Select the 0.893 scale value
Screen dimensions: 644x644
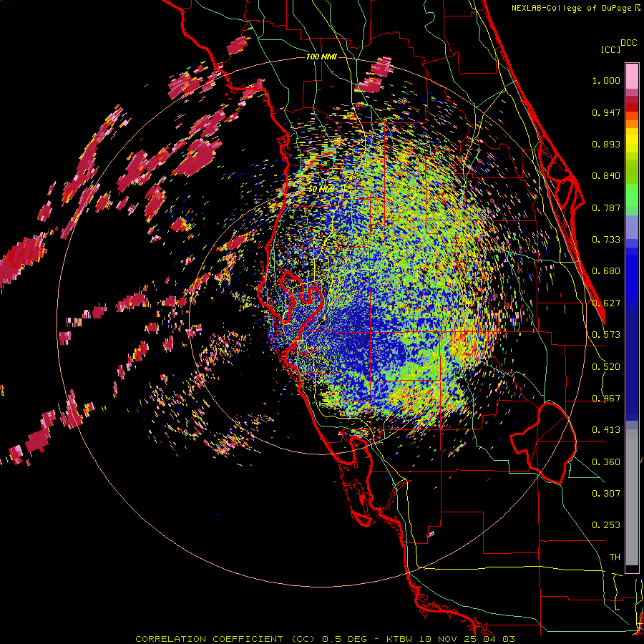coord(606,144)
